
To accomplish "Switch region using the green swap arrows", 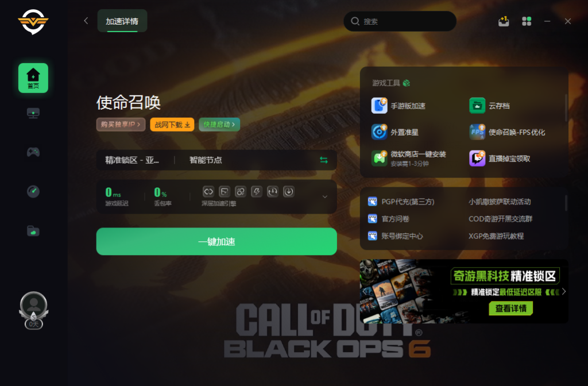I will pos(324,160).
